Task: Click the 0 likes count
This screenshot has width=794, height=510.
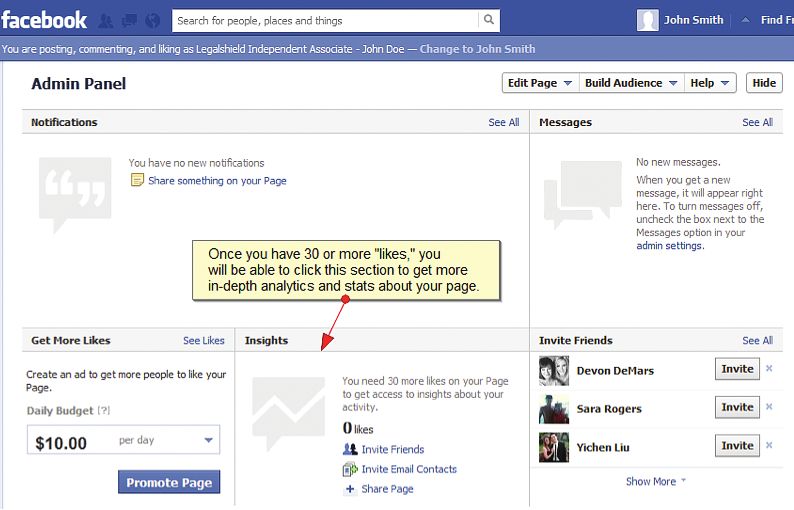Action: 358,428
